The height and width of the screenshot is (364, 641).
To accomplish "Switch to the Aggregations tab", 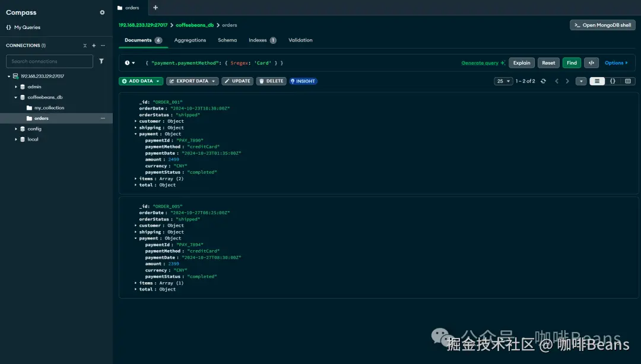I will click(x=190, y=40).
